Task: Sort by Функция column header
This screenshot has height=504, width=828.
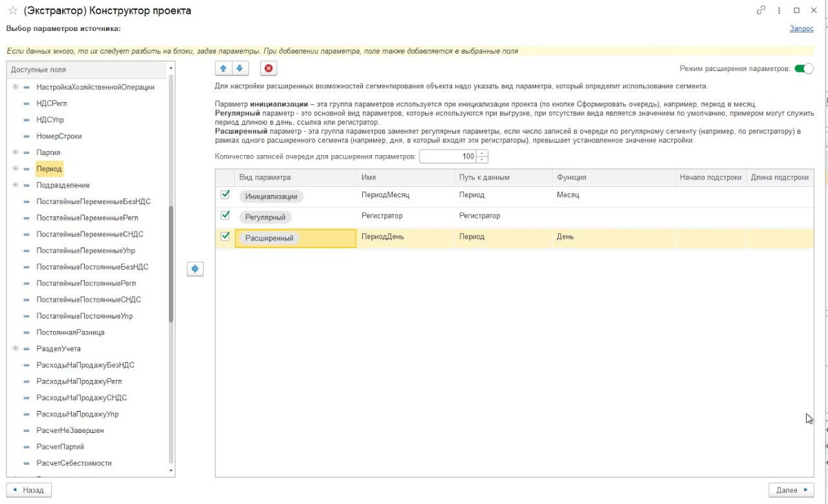Action: click(614, 177)
